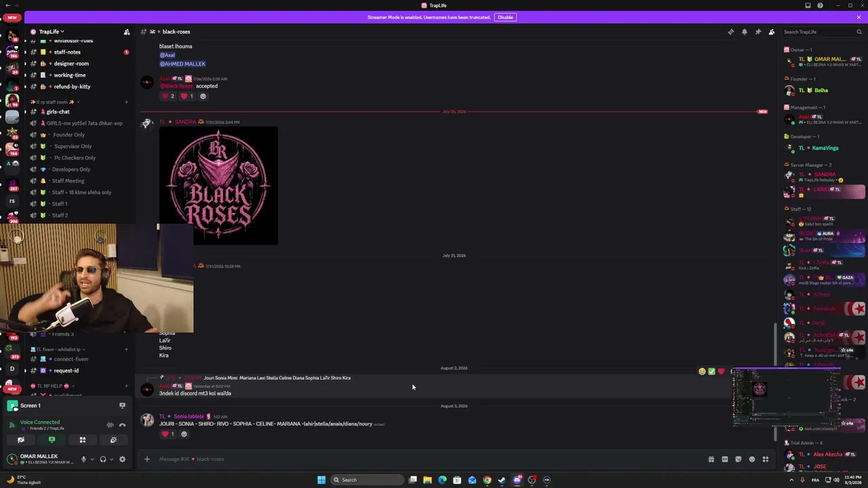Disable Streamer Mode from the banner
Screen dimensions: 868x488
coord(505,17)
